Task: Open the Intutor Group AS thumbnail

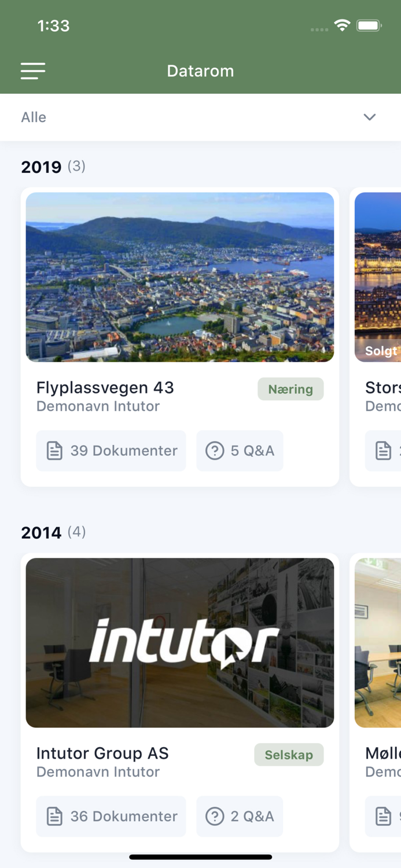Action: [180, 642]
